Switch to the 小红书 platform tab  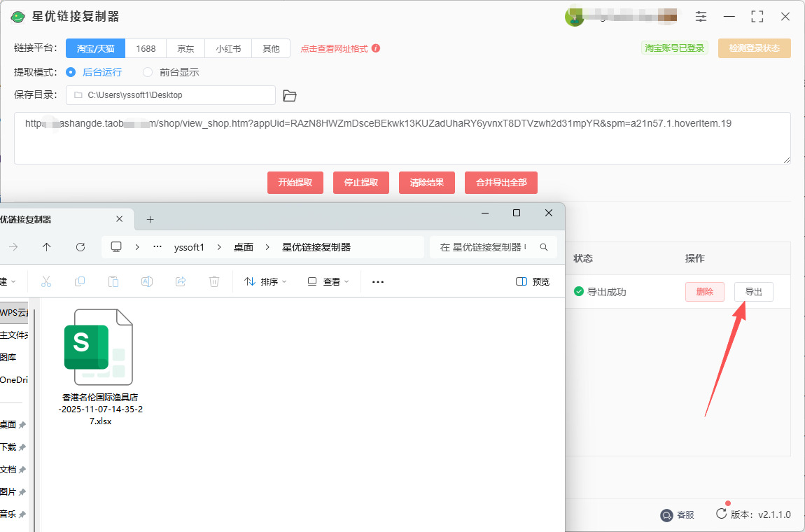pyautogui.click(x=228, y=49)
